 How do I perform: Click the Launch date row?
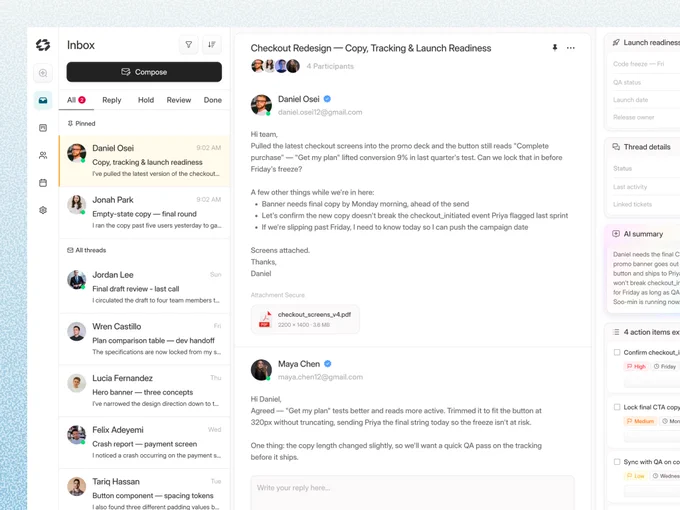click(x=646, y=100)
